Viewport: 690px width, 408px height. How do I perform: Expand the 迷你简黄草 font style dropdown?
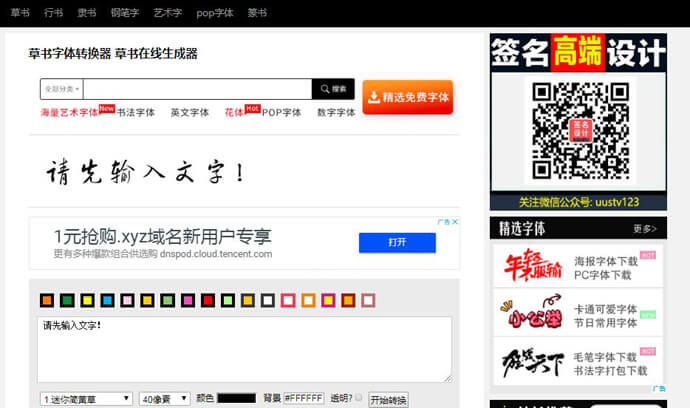tap(86, 399)
